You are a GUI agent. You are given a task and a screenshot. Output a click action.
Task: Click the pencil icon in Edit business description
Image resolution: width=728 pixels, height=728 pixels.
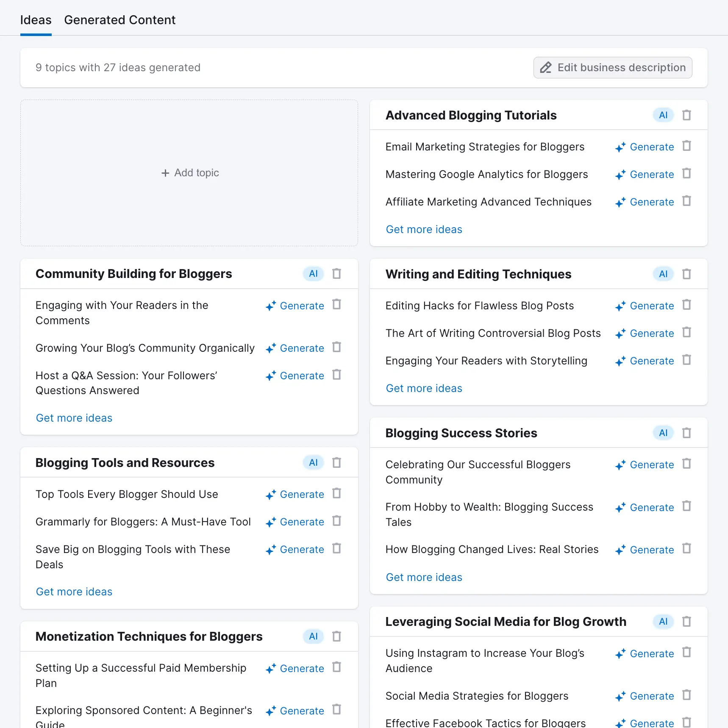[x=546, y=67]
